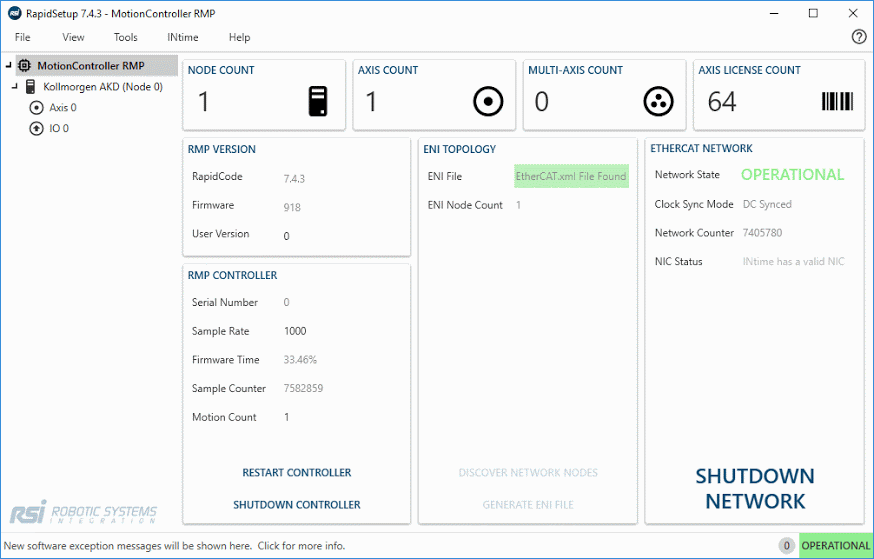Select Axis 0 in the tree

pos(62,107)
